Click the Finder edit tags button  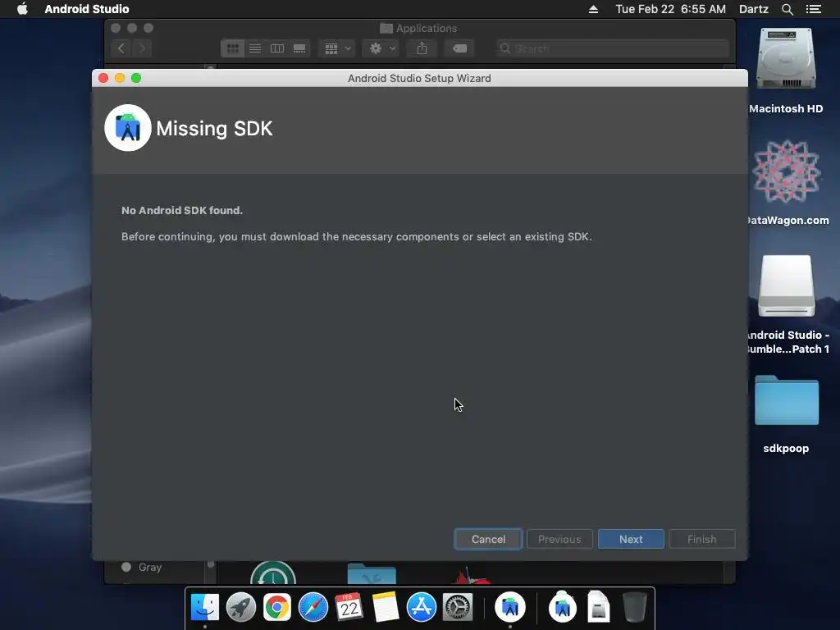(x=459, y=48)
